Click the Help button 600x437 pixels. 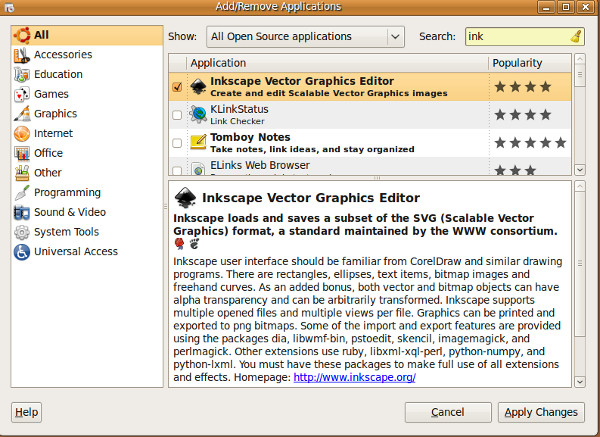coord(26,412)
